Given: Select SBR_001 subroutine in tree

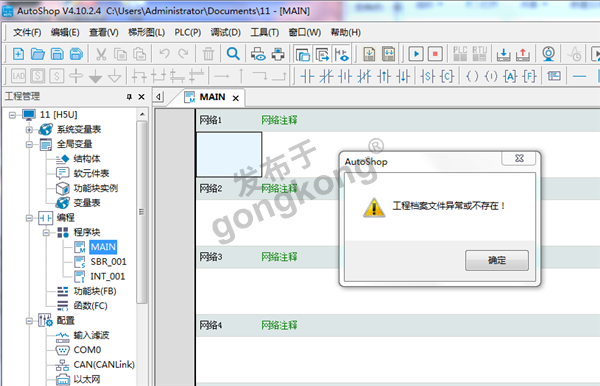Looking at the screenshot, I should pos(108,262).
